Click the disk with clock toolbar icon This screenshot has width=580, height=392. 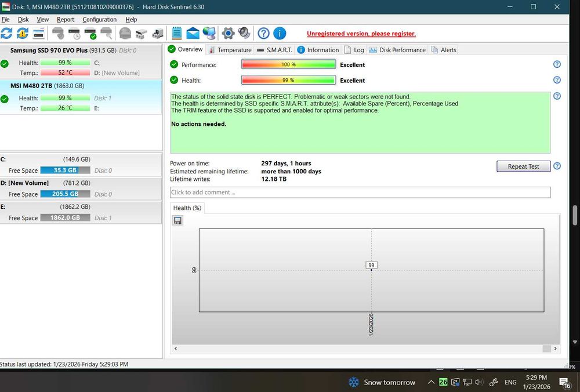point(75,33)
